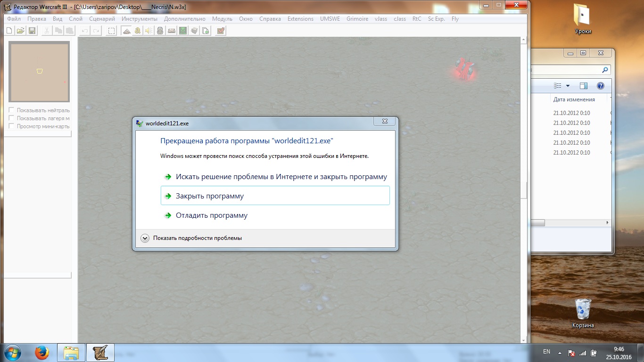644x362 pixels.
Task: Click the Redo arrow icon
Action: [x=96, y=31]
